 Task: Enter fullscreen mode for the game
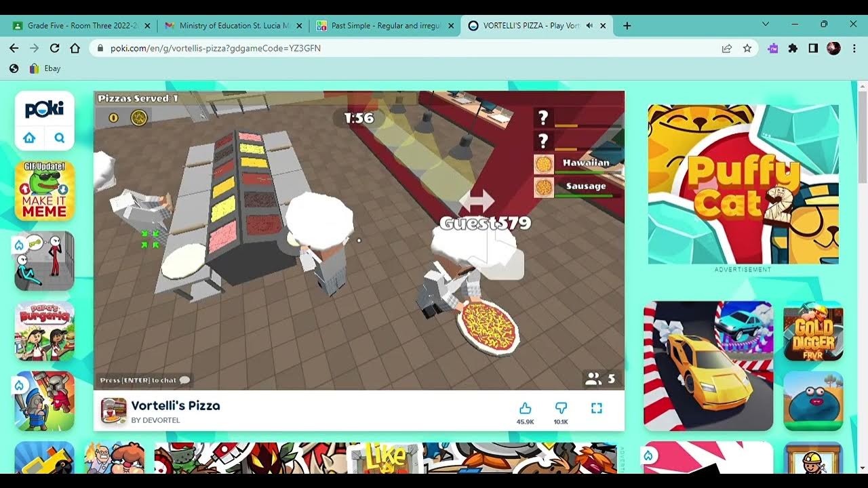click(x=597, y=408)
